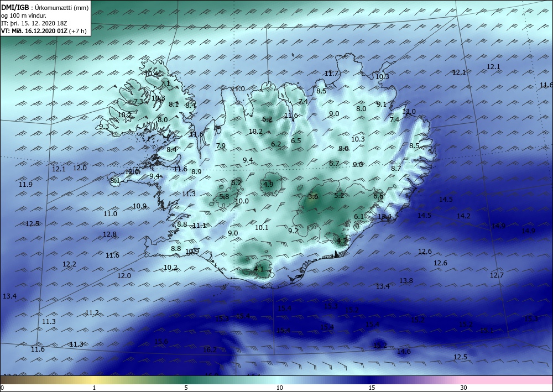Click the 10.1 value on the map
Viewport: 553px width, 392px height.
click(x=262, y=228)
